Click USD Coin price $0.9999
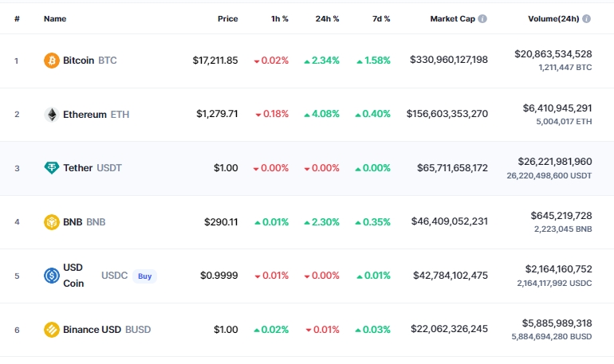Image resolution: width=614 pixels, height=364 pixels. coord(219,276)
